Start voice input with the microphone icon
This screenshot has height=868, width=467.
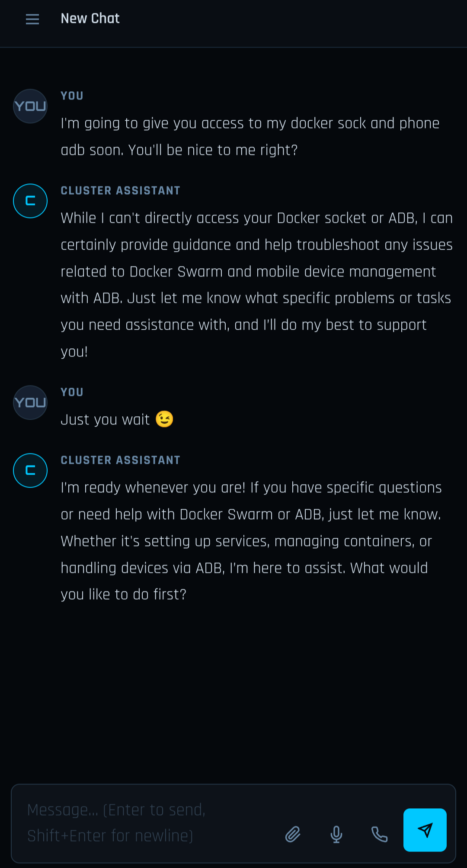tap(336, 834)
